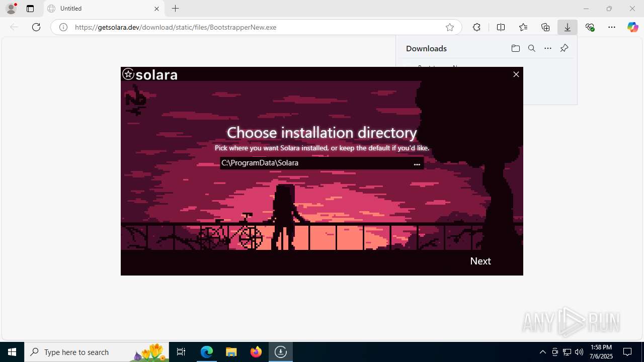Open Task View
The image size is (644, 362).
click(181, 352)
